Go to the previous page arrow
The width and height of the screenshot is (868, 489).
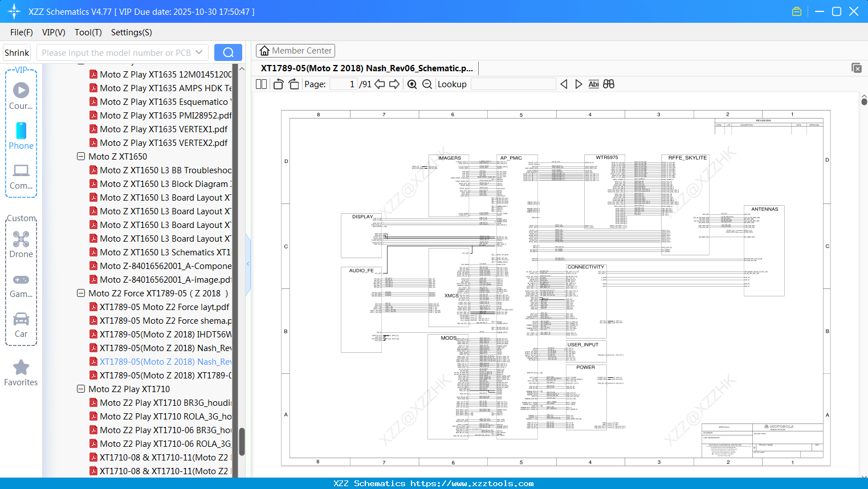click(x=380, y=84)
